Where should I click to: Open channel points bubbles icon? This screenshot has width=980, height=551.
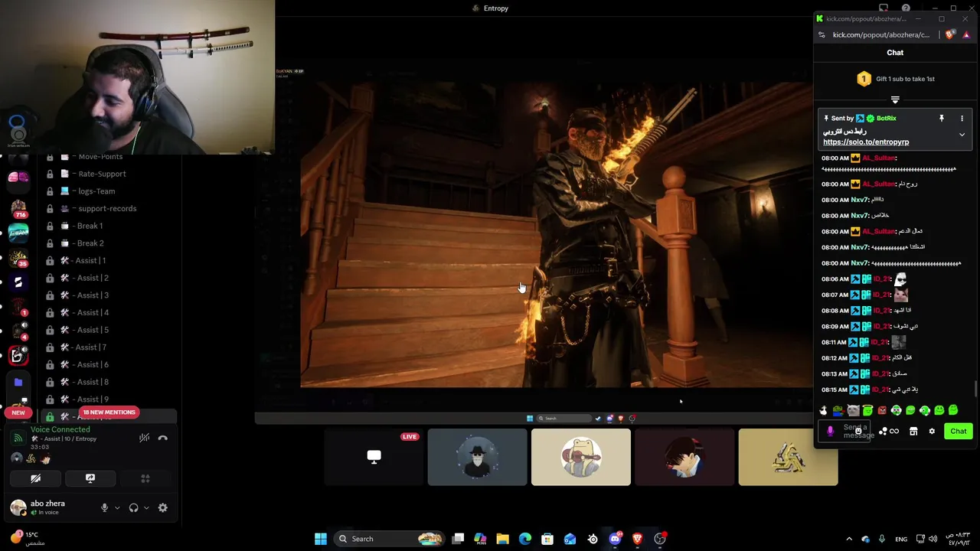(x=883, y=432)
